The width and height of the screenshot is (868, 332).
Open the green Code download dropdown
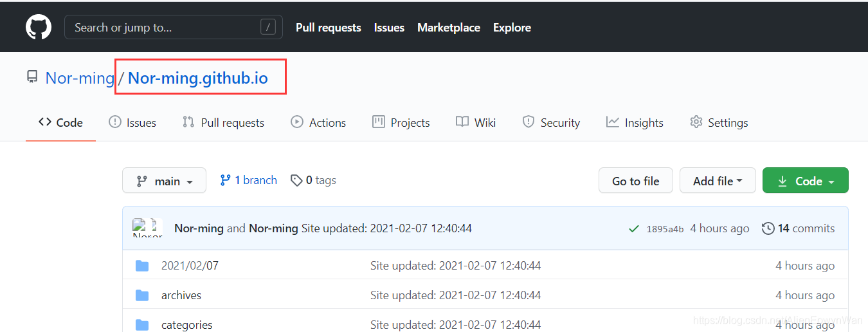pos(806,180)
